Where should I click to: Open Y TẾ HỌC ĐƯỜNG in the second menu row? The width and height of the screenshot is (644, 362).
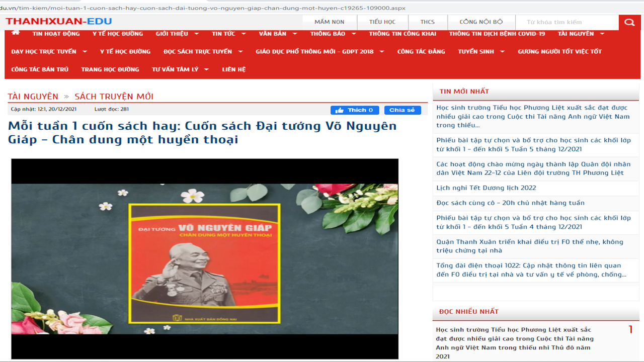[125, 51]
